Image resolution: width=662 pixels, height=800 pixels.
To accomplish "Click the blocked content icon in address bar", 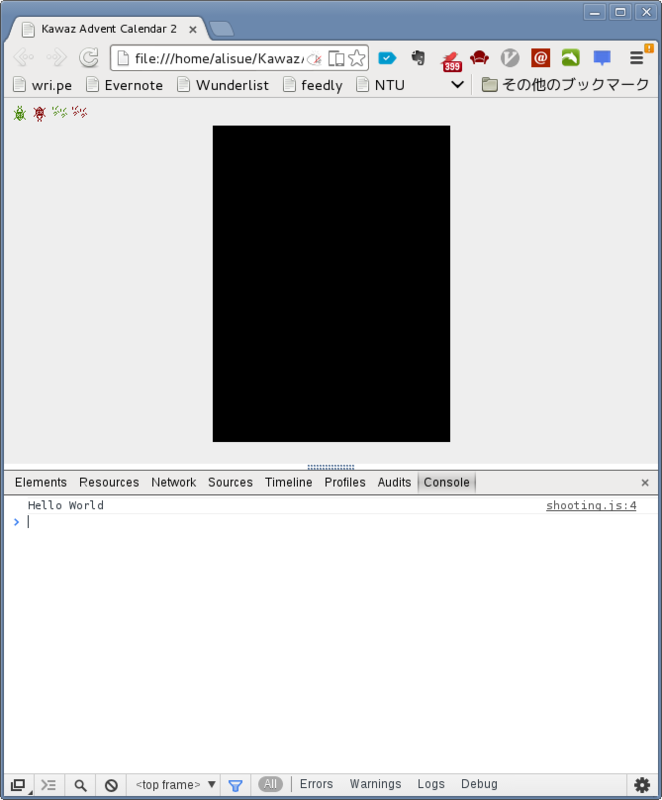I will coord(315,59).
